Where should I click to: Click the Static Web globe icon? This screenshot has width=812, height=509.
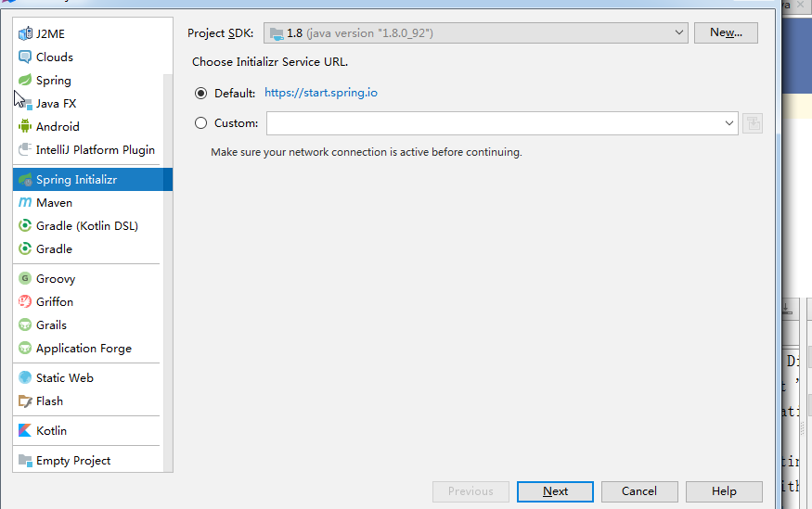(25, 377)
